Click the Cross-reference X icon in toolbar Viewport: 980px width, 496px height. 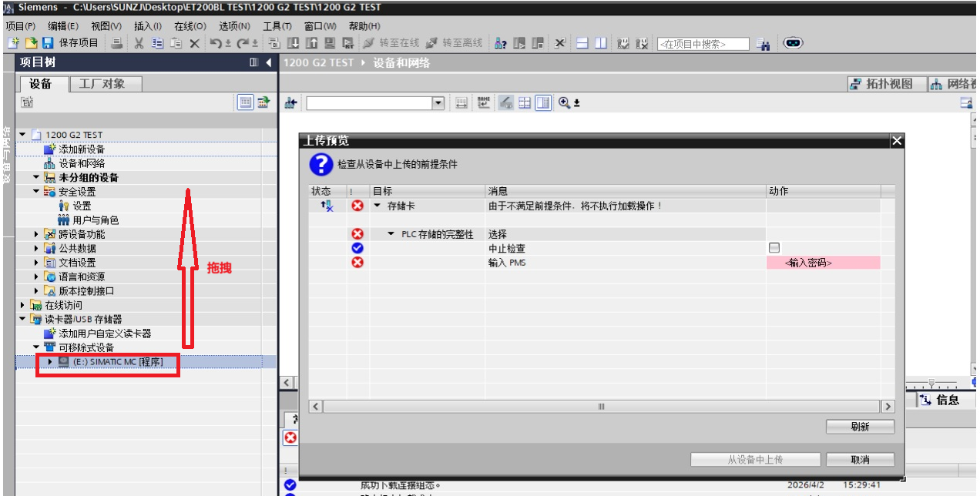[x=560, y=43]
